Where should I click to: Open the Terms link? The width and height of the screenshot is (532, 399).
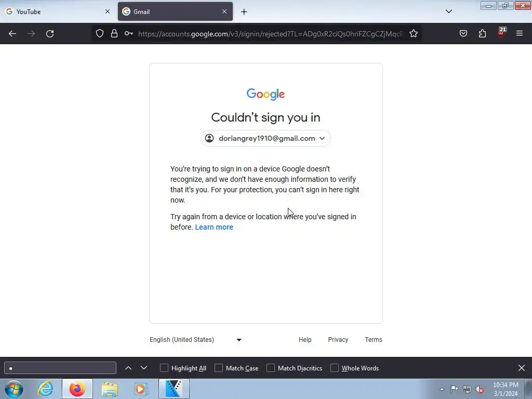[x=374, y=340]
